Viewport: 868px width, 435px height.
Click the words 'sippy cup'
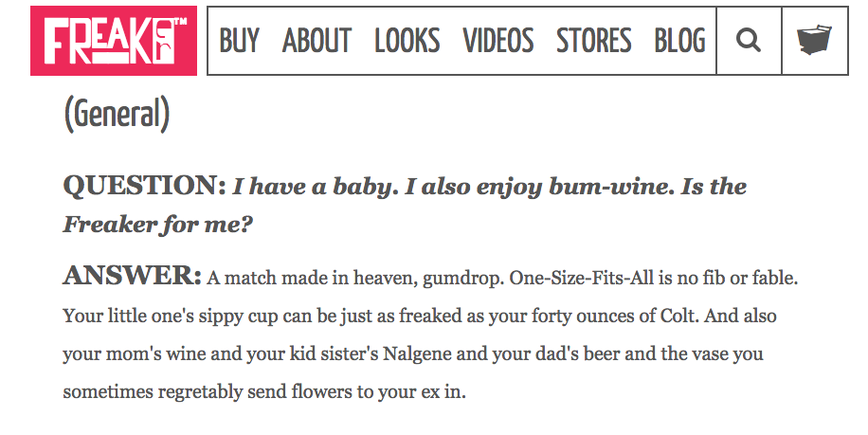(x=238, y=317)
